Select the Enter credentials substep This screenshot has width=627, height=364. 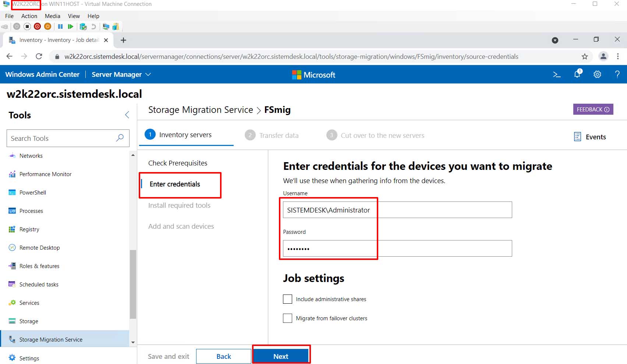pos(175,184)
